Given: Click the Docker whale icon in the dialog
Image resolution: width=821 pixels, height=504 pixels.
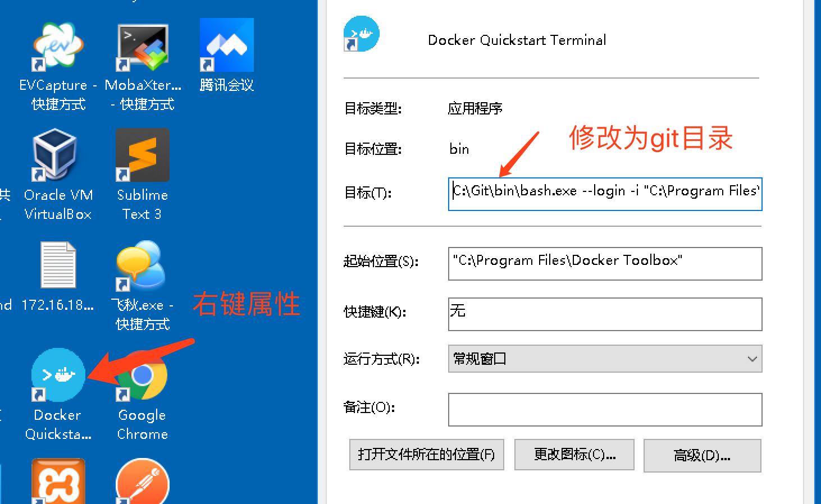Looking at the screenshot, I should point(361,34).
